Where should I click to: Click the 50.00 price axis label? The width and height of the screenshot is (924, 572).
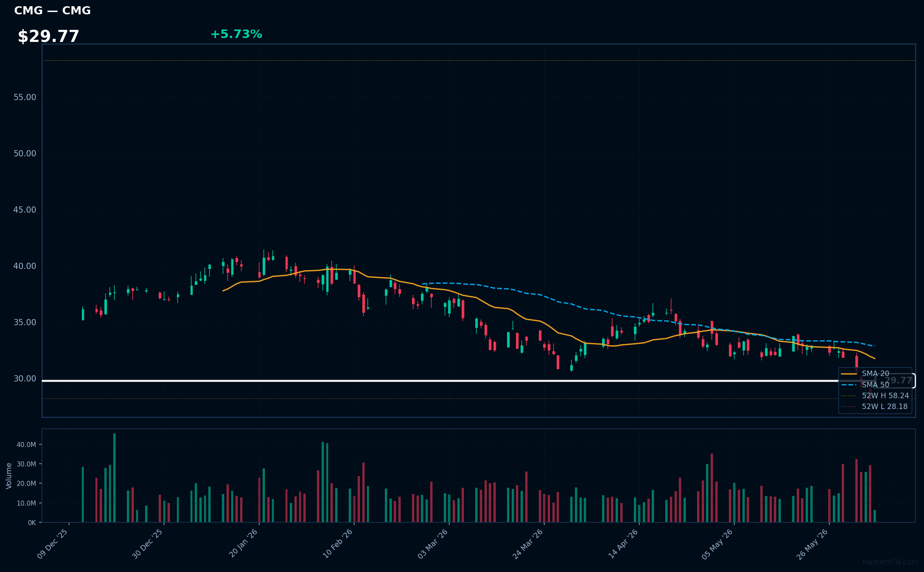coord(25,153)
